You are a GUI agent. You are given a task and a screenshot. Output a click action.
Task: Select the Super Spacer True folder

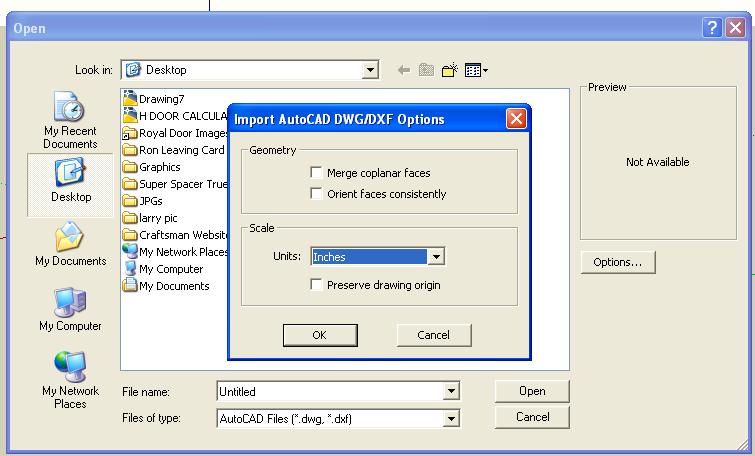tap(175, 184)
